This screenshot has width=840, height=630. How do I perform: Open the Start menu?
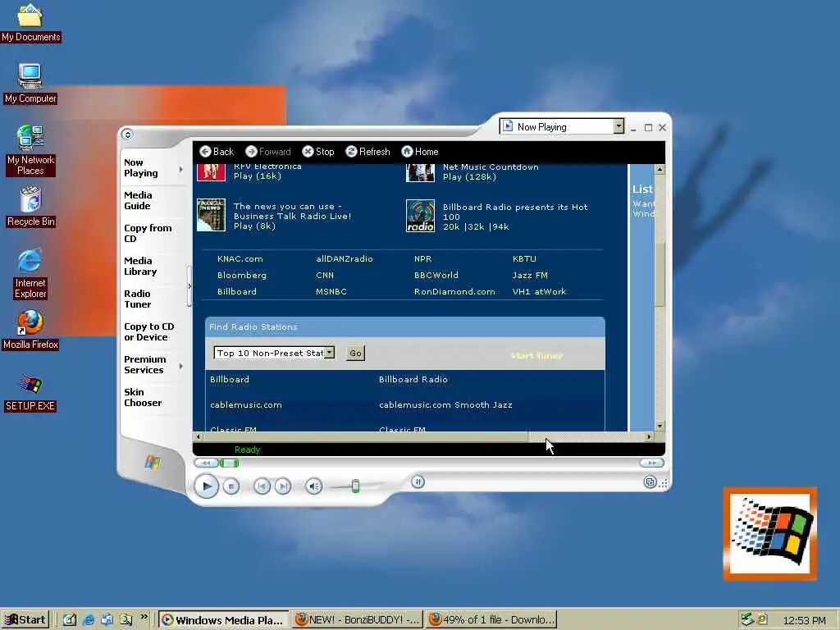click(25, 620)
